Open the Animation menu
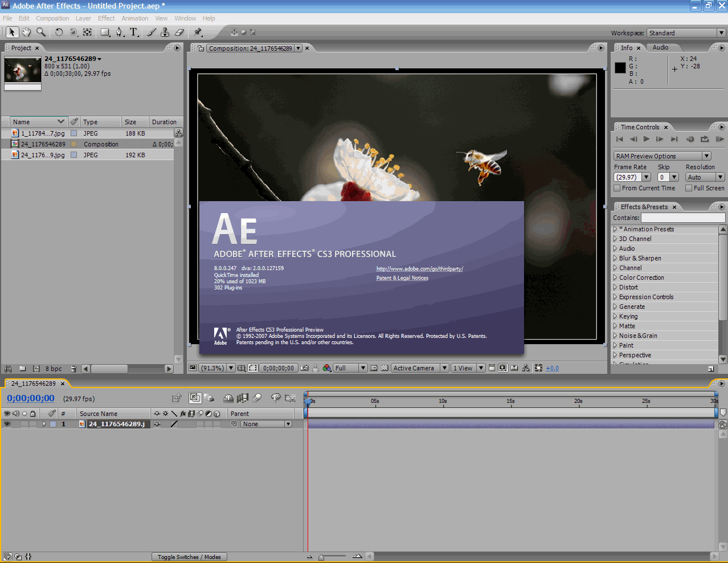This screenshot has height=563, width=728. (135, 18)
